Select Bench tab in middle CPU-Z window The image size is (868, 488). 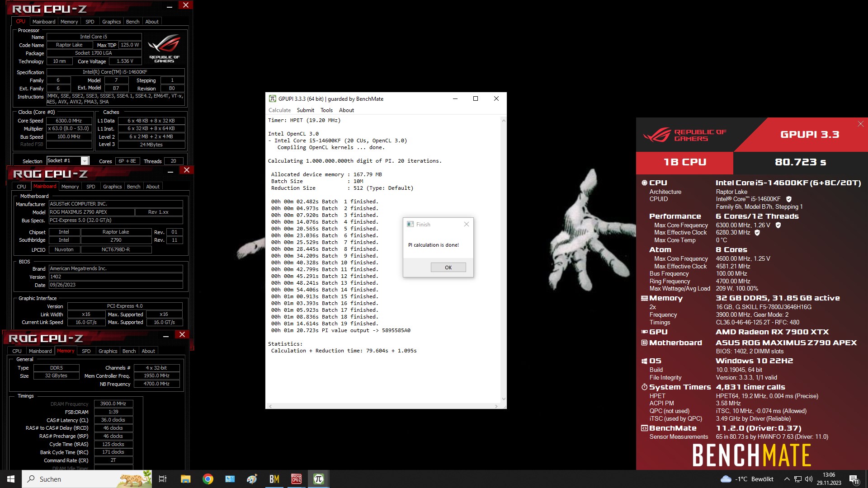(x=134, y=187)
